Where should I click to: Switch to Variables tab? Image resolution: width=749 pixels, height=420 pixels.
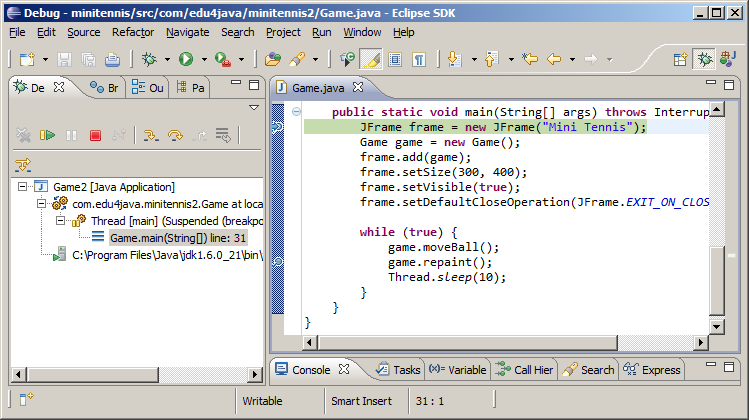tap(458, 370)
